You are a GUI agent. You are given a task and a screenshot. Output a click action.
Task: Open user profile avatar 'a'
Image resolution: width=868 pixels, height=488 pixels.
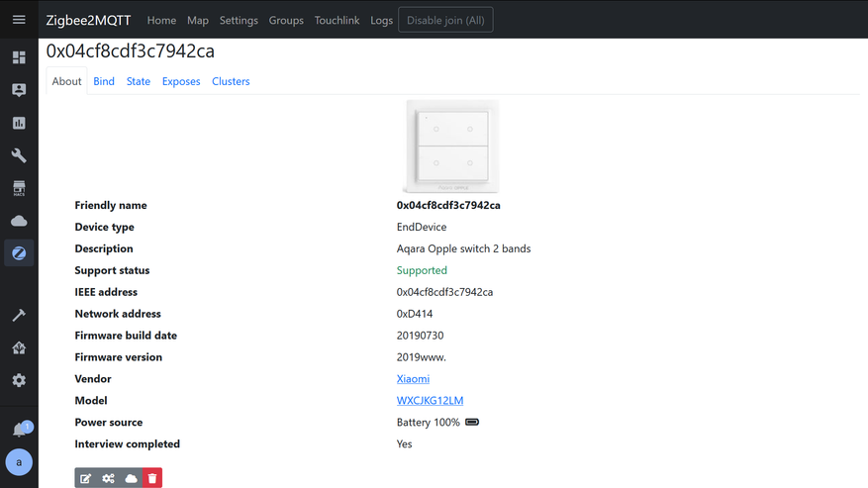pos(19,462)
